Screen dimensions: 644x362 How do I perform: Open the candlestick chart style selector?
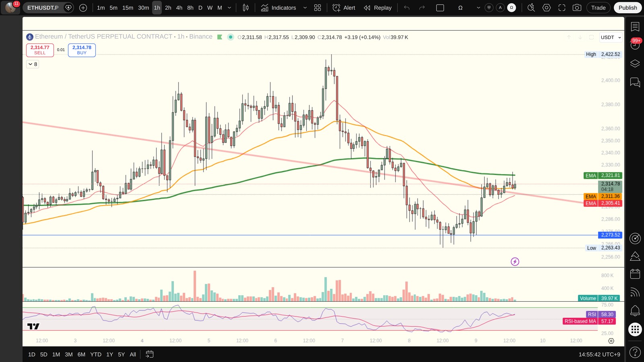click(246, 8)
